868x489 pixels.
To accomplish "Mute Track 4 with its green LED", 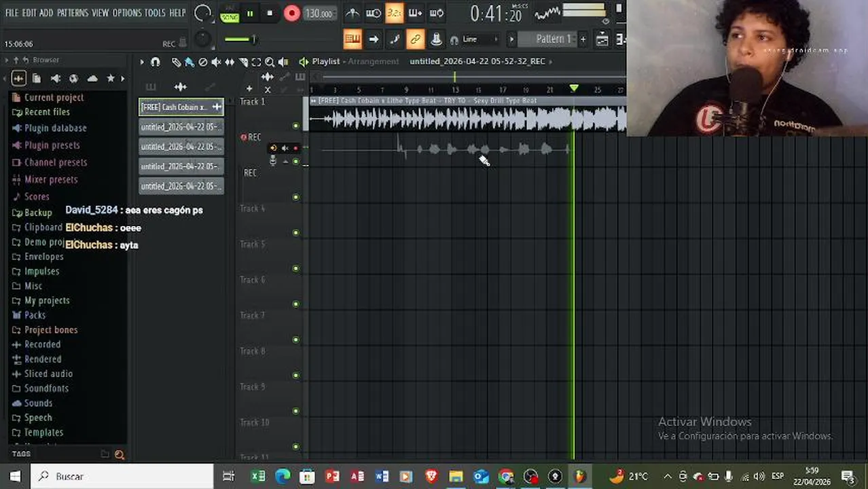I will click(295, 233).
